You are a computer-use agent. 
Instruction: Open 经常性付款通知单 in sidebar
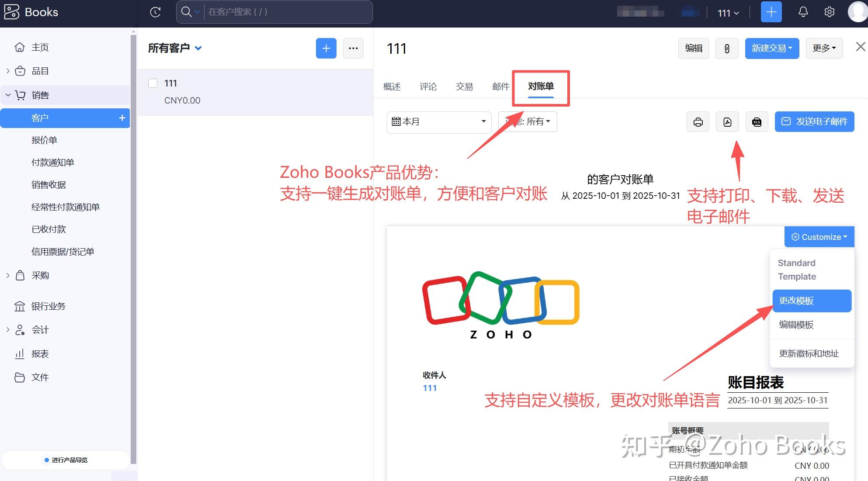66,207
